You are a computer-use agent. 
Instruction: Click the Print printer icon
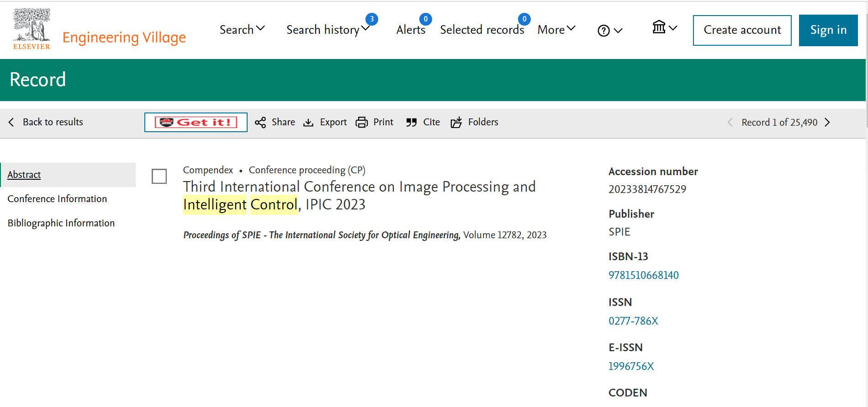[x=362, y=123]
